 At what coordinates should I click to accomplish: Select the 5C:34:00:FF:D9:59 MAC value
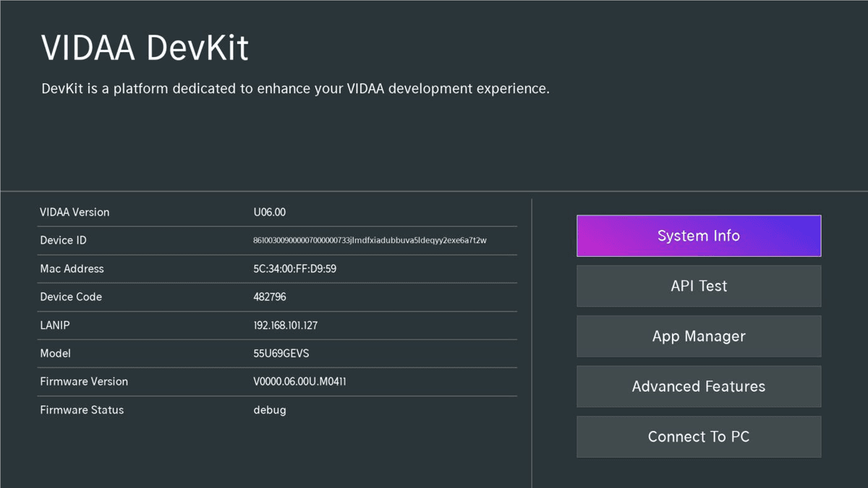pyautogui.click(x=294, y=269)
